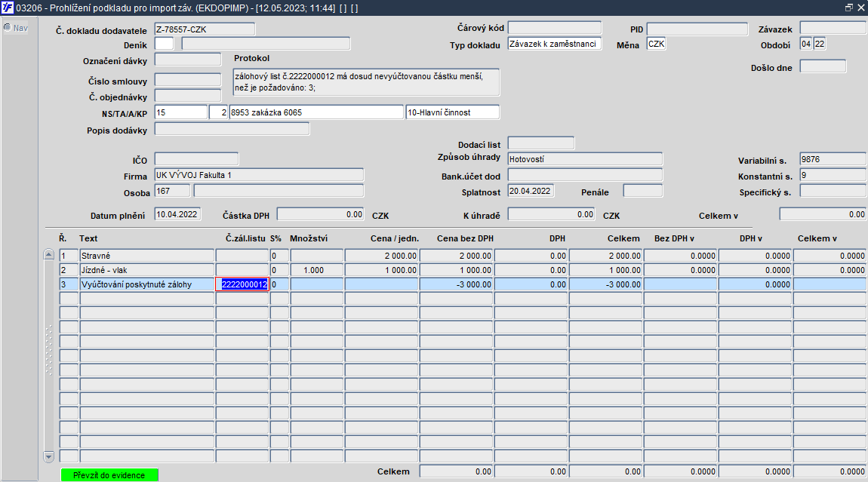Restore the window using title bar restore icon
The height and width of the screenshot is (482, 868).
tap(848, 8)
